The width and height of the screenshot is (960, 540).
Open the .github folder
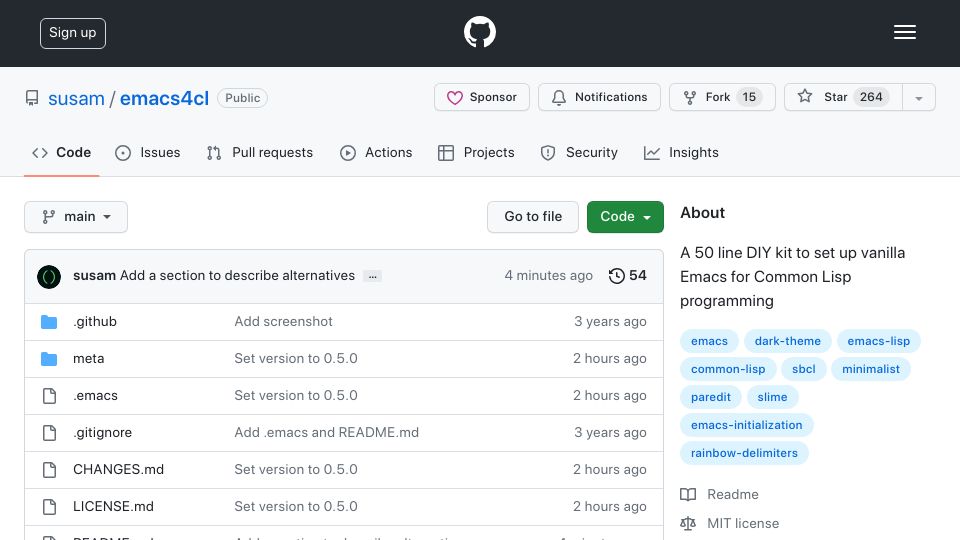click(95, 321)
